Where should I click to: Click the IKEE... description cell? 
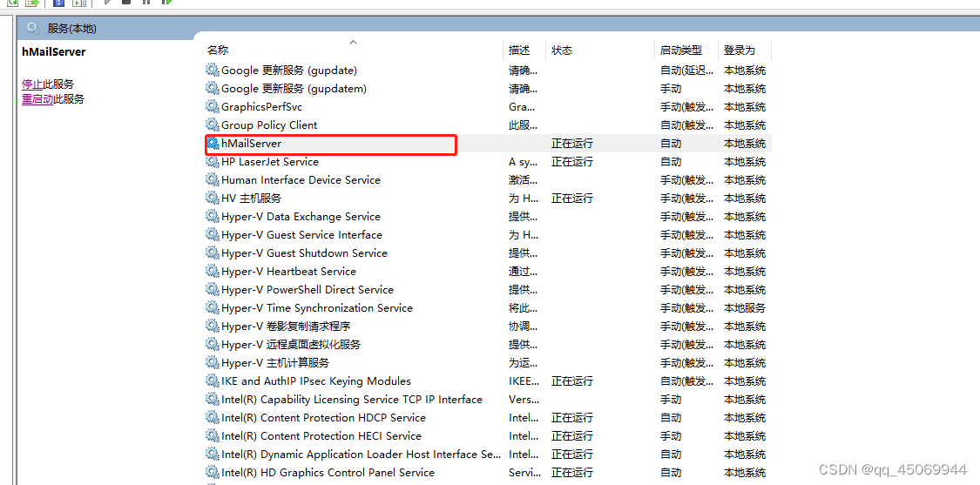524,381
